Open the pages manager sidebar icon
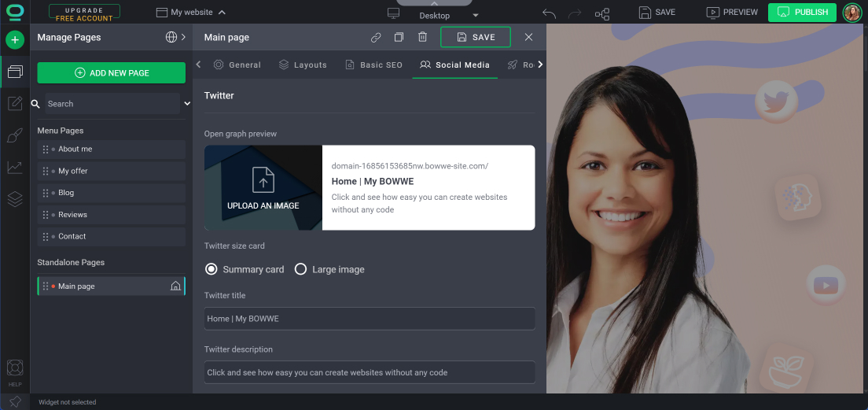 pos(15,72)
